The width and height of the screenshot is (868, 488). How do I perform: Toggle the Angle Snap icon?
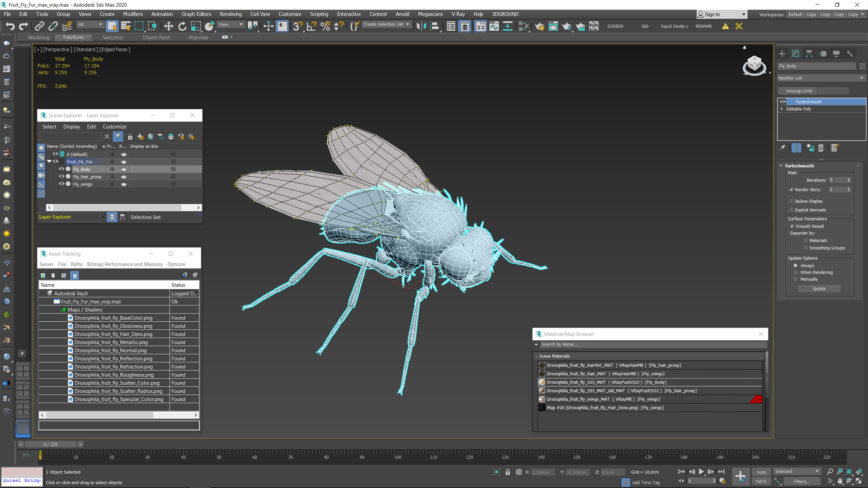[x=311, y=26]
